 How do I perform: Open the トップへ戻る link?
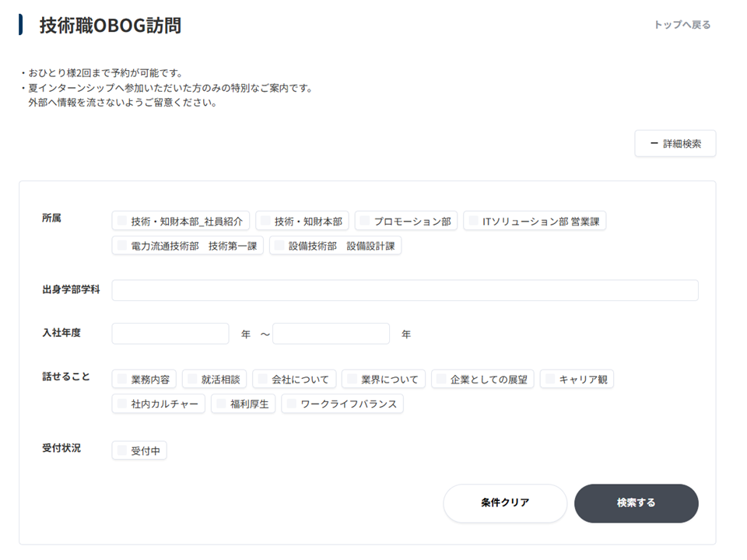point(682,24)
